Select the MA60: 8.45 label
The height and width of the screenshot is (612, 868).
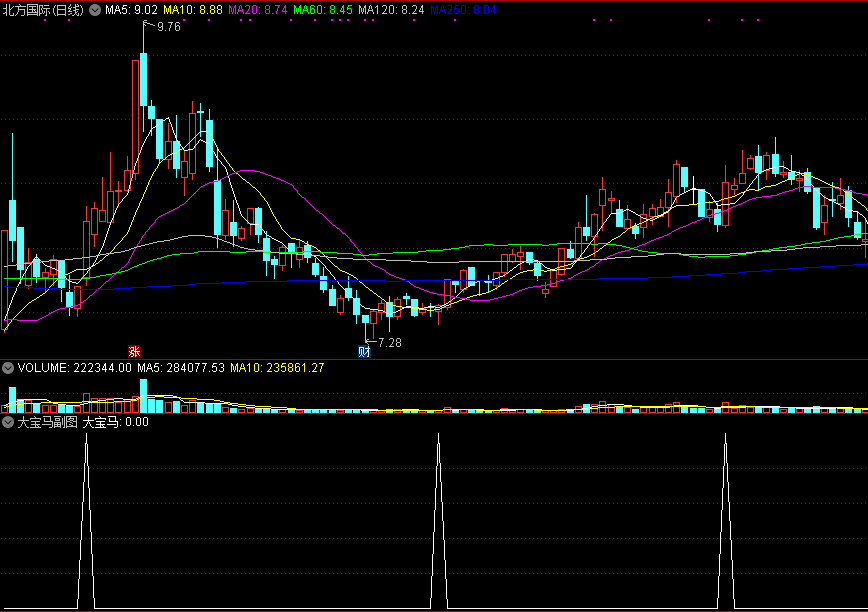click(x=323, y=10)
